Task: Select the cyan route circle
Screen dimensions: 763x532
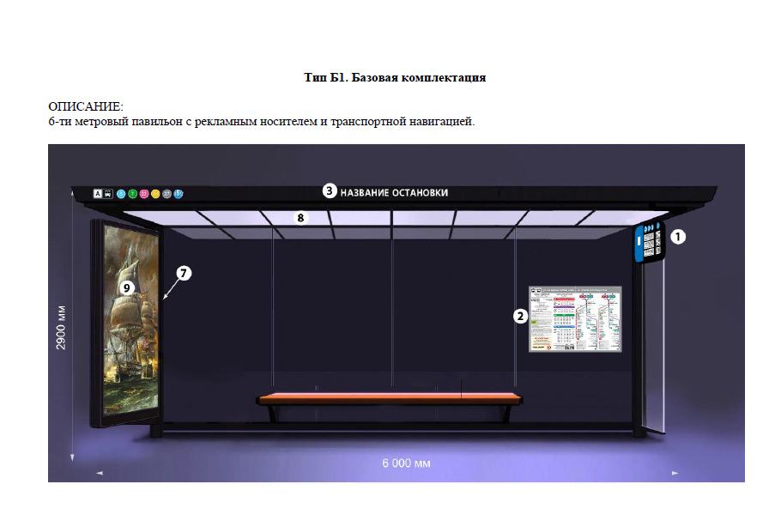Action: click(121, 194)
